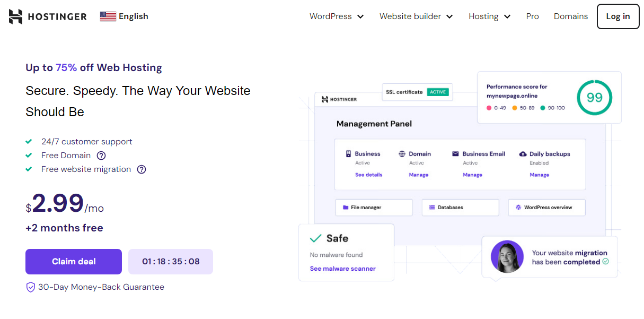Viewport: 644px width, 319px height.
Task: Click the Domain globe icon
Action: 402,154
